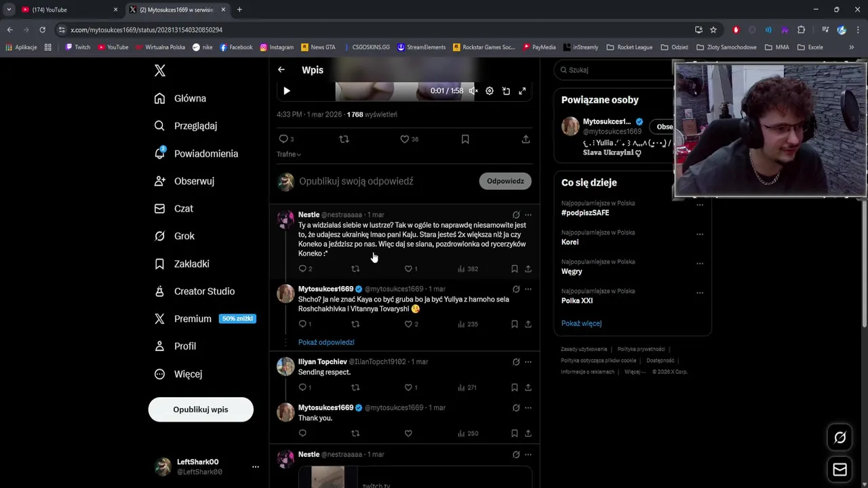This screenshot has width=868, height=488.
Task: Open more options on Thank you reply
Action: pos(528,408)
